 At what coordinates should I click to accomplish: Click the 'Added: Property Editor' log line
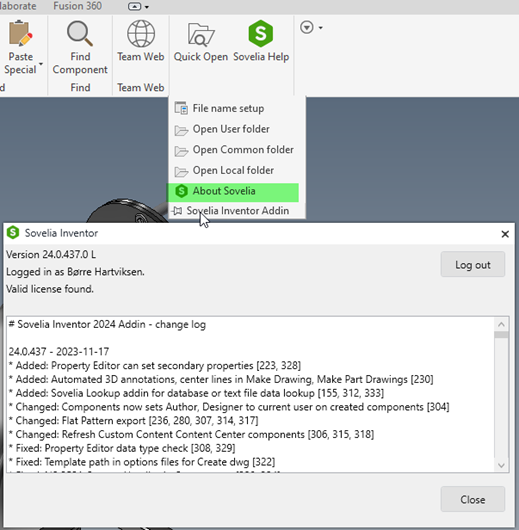point(155,365)
